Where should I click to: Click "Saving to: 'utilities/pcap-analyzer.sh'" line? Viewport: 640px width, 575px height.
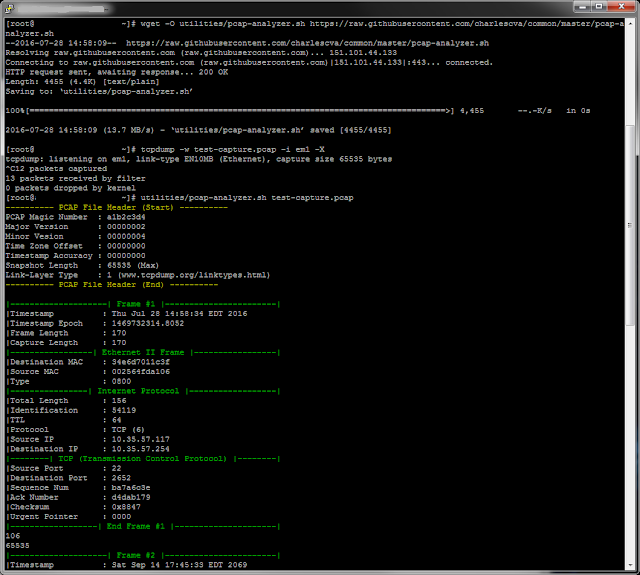click(x=99, y=92)
